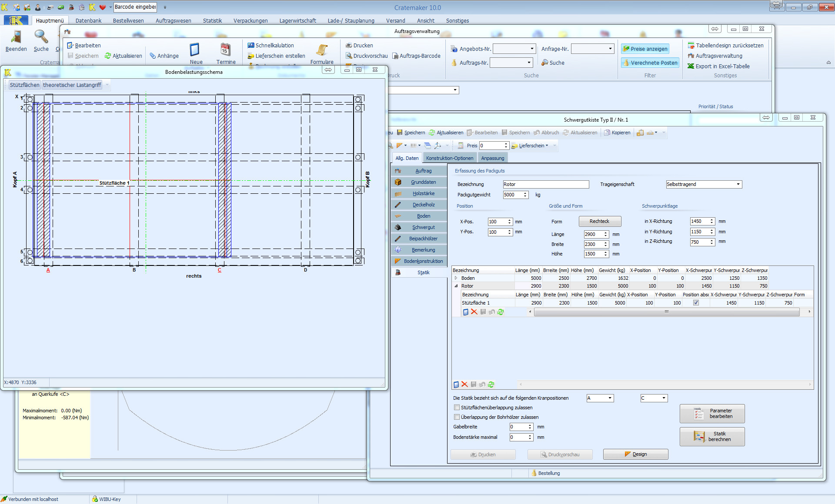Switch to Konstruktion-Optionen tab
This screenshot has width=835, height=504.
click(x=450, y=158)
